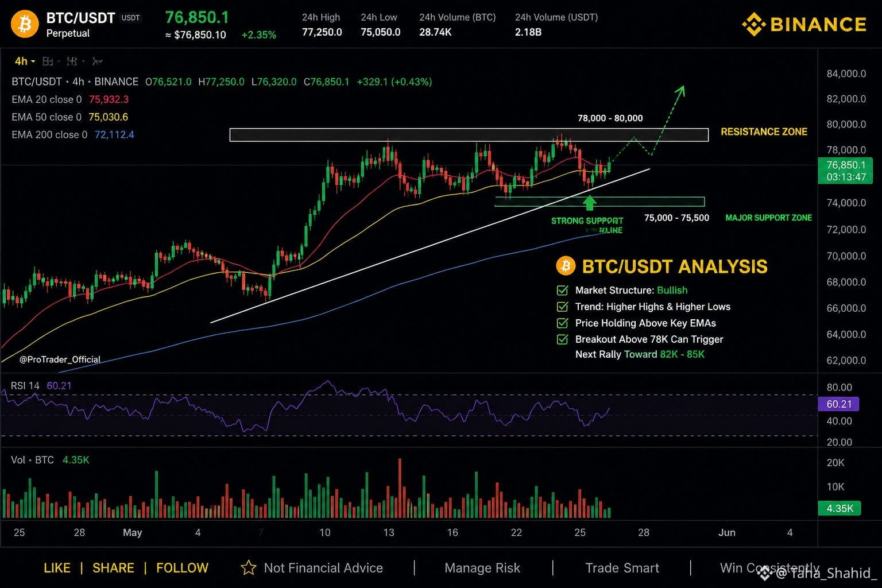
Task: Click the USDT badge next to pair name
Action: pyautogui.click(x=130, y=18)
